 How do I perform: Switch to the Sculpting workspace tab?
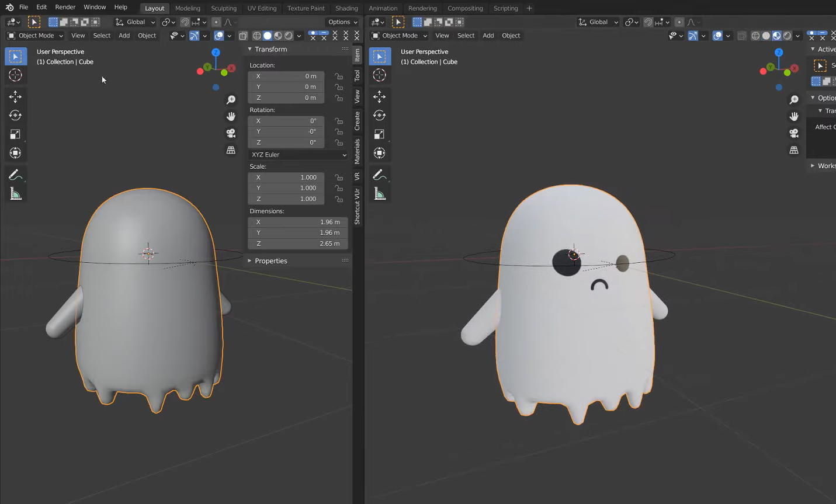(x=224, y=8)
